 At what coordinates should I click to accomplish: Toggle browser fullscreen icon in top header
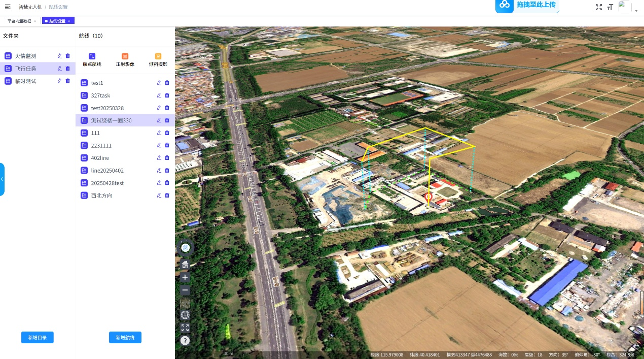(599, 7)
